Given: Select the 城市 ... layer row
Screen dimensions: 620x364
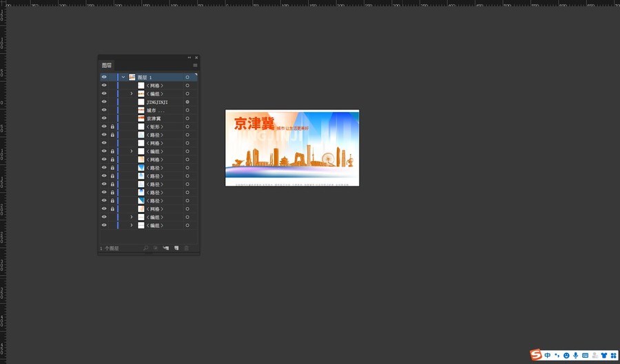Looking at the screenshot, I should [x=149, y=110].
